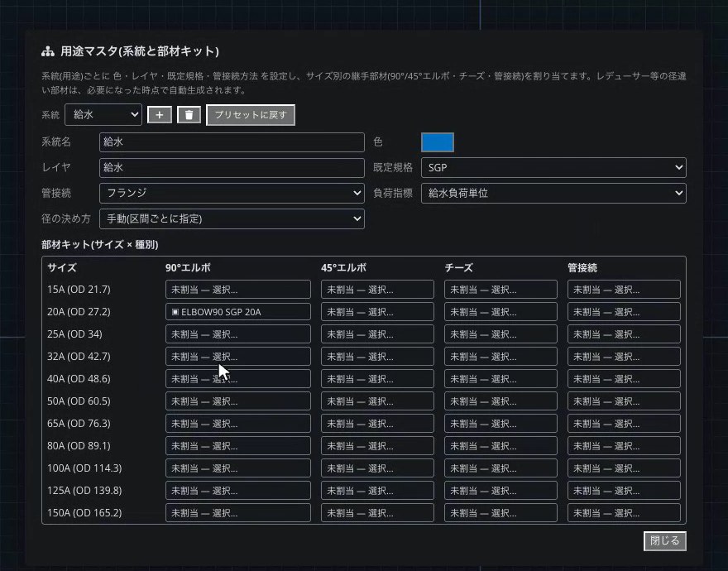The image size is (728, 571).
Task: Select チーズ part for 125A row
Action: click(500, 490)
